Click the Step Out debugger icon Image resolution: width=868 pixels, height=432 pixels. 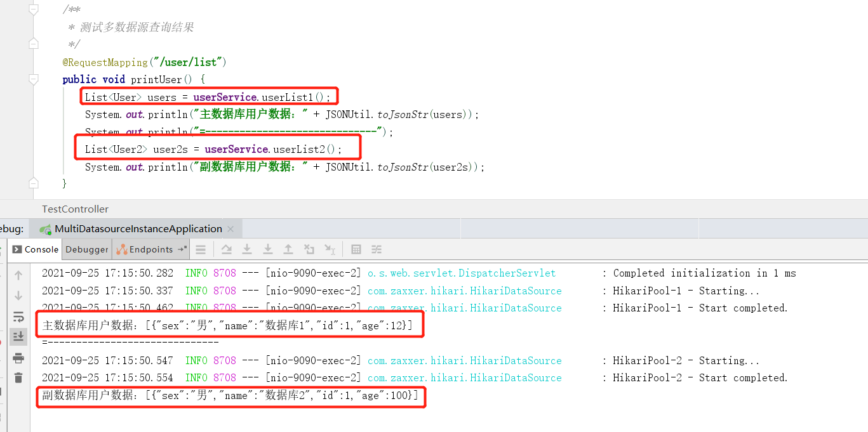(288, 249)
